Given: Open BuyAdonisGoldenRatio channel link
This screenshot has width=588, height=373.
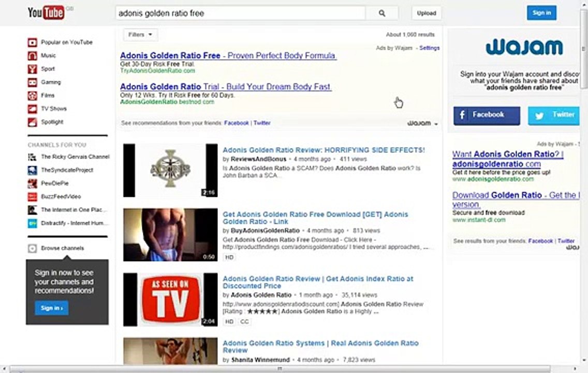Looking at the screenshot, I should pos(265,231).
